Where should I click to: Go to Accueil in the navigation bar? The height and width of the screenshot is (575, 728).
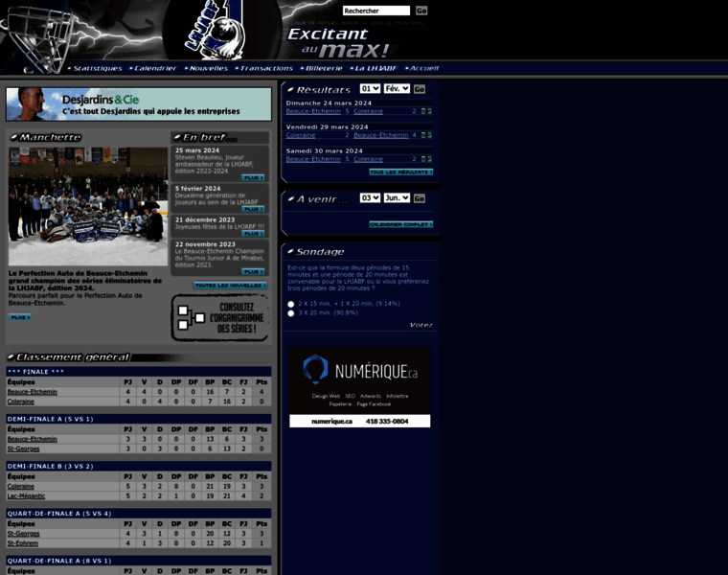[x=422, y=68]
